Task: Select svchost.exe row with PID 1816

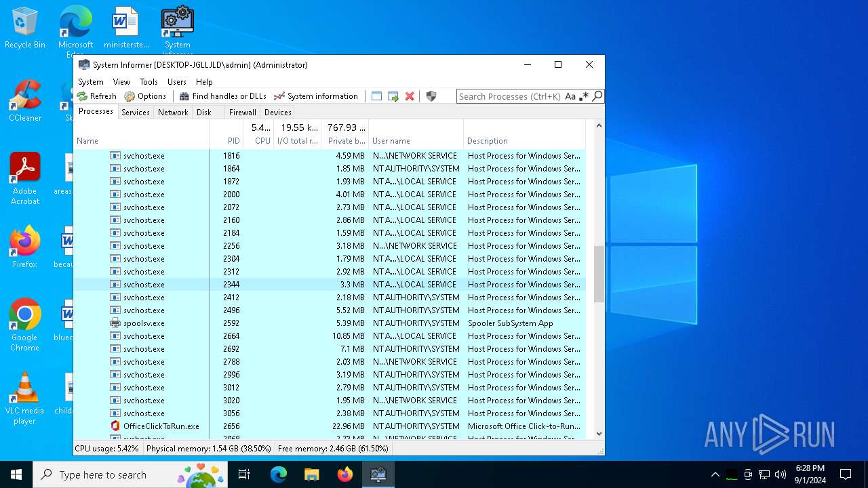Action: tap(329, 156)
